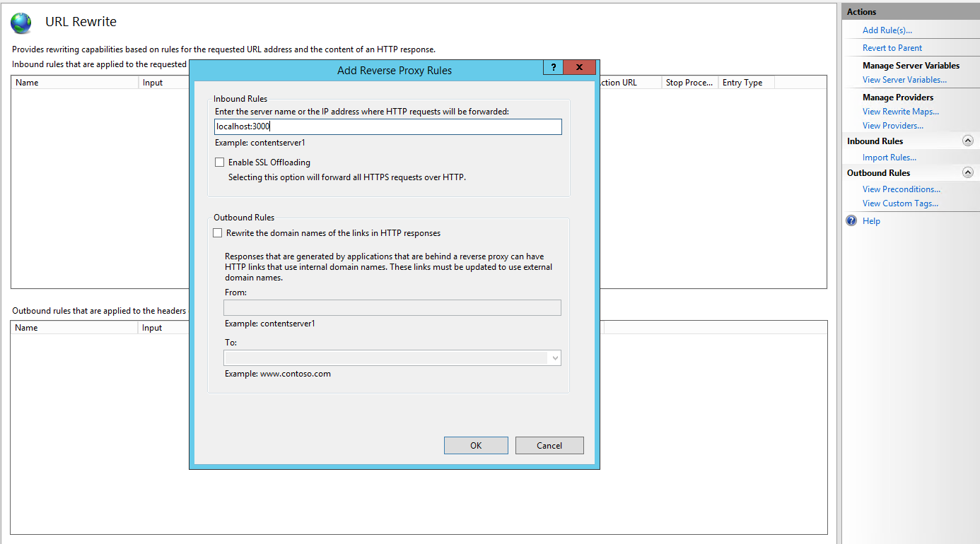Open View Custom Tags
The width and height of the screenshot is (980, 544).
tap(900, 203)
